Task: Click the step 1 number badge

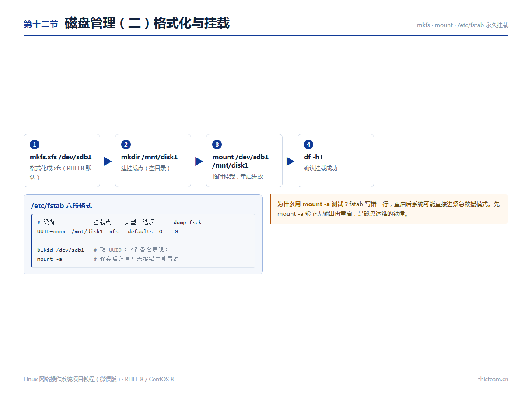Action: (35, 144)
